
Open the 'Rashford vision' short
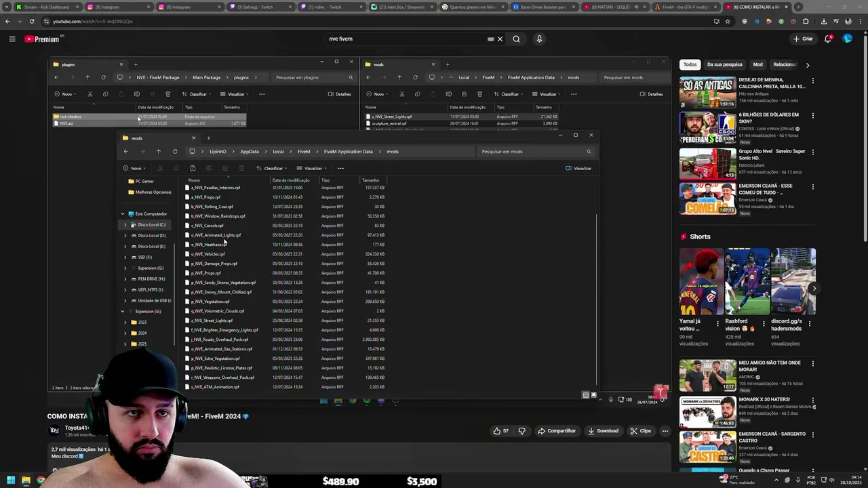click(x=747, y=281)
